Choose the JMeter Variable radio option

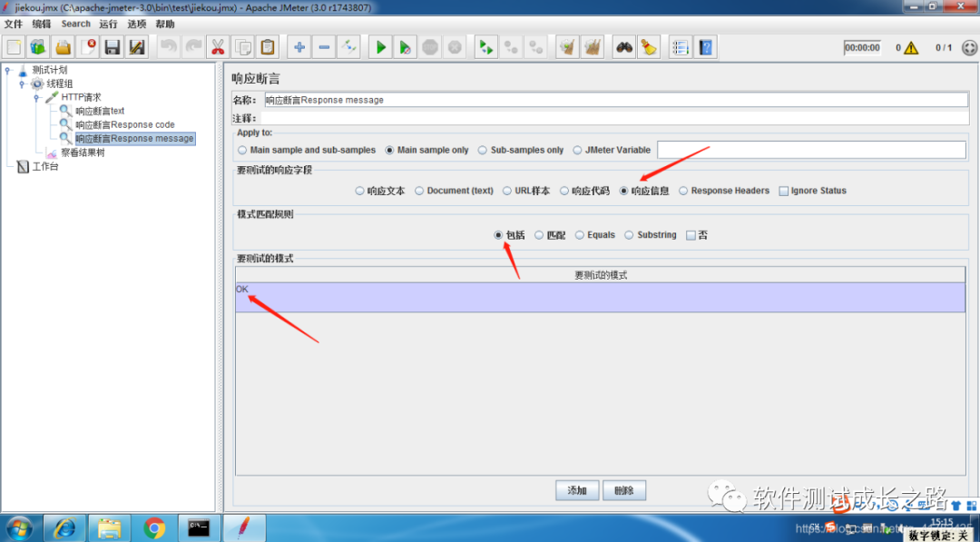612,150
